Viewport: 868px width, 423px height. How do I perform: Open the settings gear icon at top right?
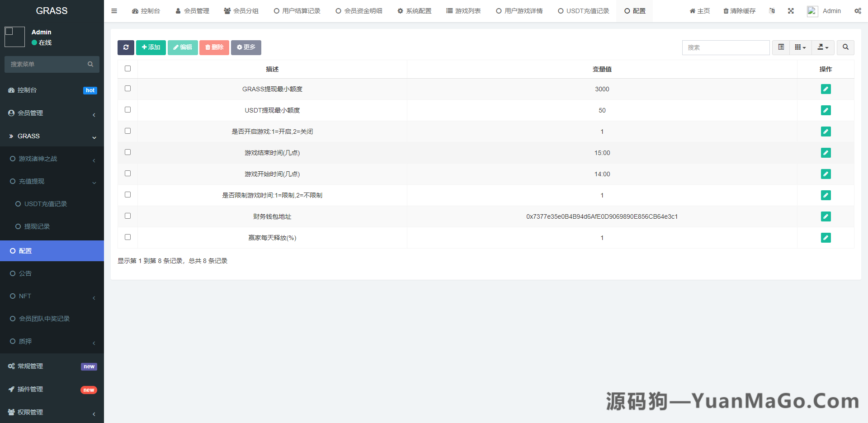point(858,11)
